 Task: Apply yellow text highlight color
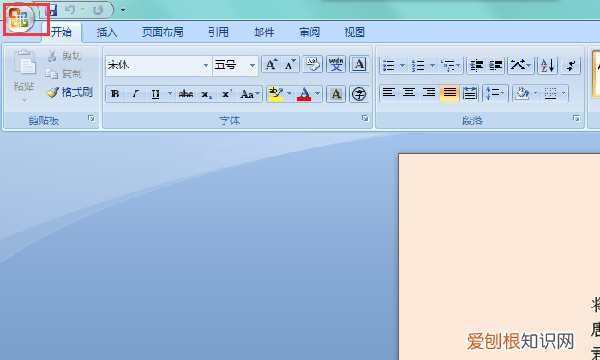(x=276, y=94)
